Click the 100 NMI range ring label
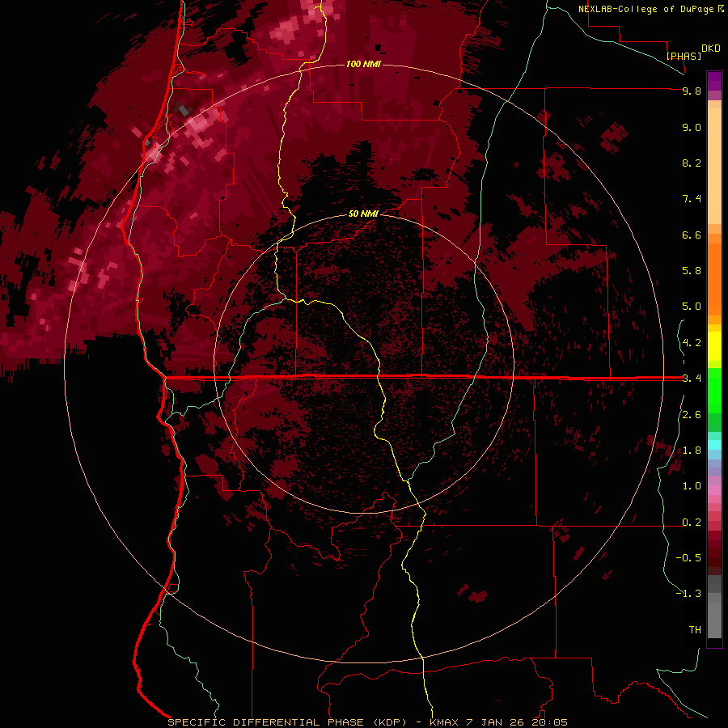Screen dimensions: 728x728 point(363,64)
